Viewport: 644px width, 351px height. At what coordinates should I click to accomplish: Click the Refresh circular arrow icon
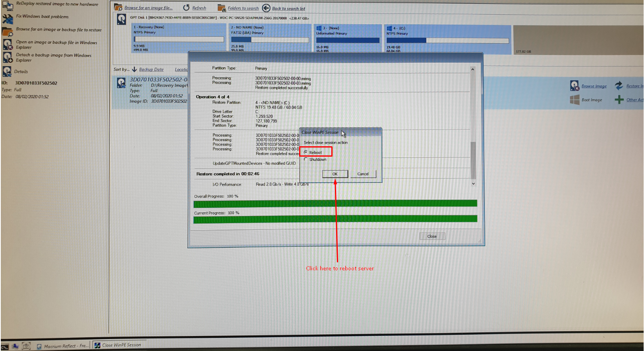pyautogui.click(x=186, y=8)
